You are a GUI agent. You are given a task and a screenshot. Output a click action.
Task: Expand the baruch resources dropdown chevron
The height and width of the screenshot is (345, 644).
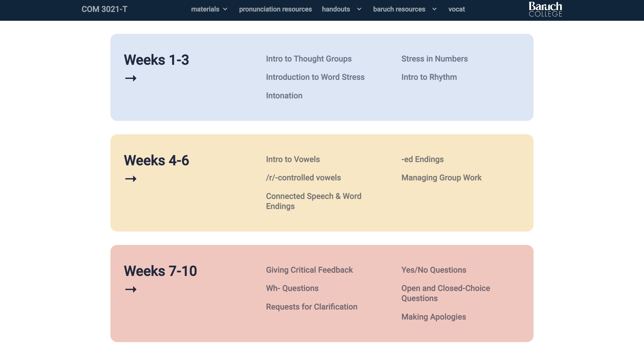(x=434, y=9)
